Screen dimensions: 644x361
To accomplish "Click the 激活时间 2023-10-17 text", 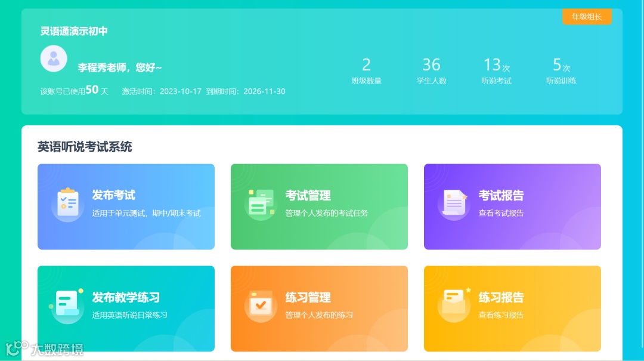I will tap(162, 91).
